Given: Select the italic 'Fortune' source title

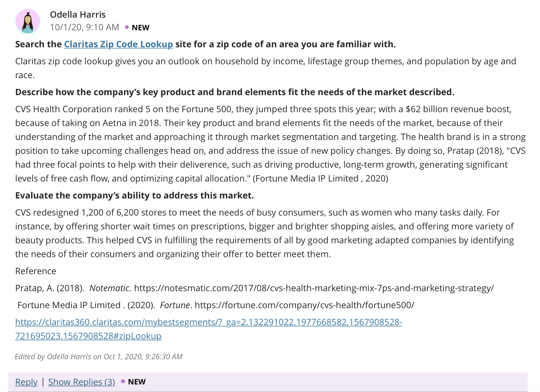Looking at the screenshot, I should point(175,305).
